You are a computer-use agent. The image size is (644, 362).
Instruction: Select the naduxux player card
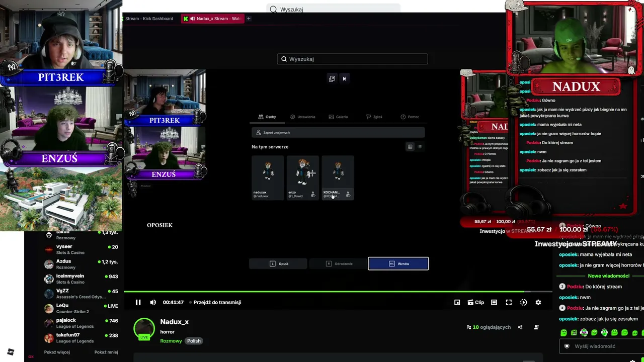tap(268, 177)
